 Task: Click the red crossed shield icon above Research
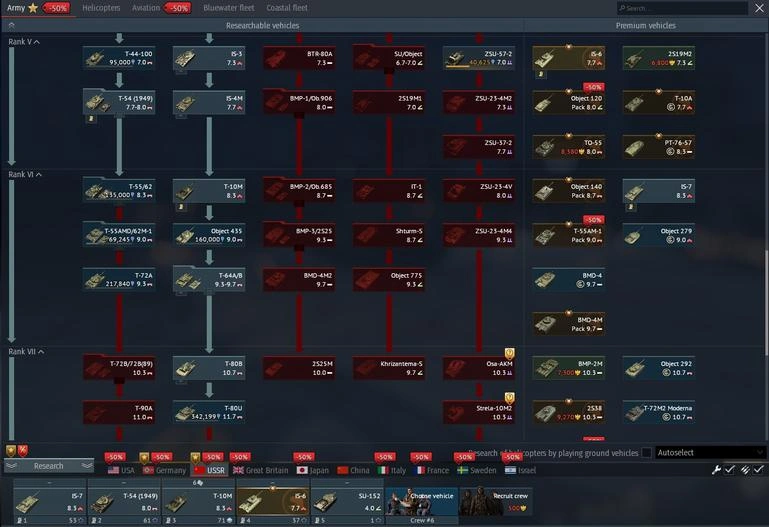(x=23, y=450)
